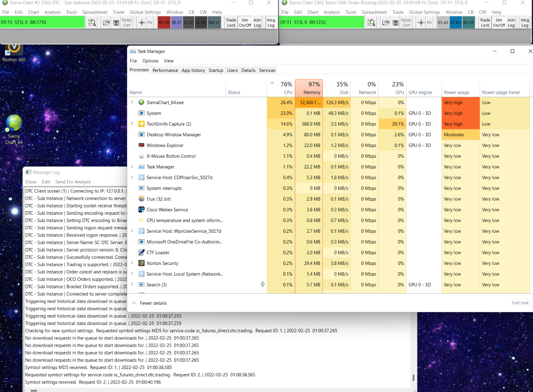Sort processes by CPU column
Image resolution: width=533 pixels, height=392 pixels.
281,88
